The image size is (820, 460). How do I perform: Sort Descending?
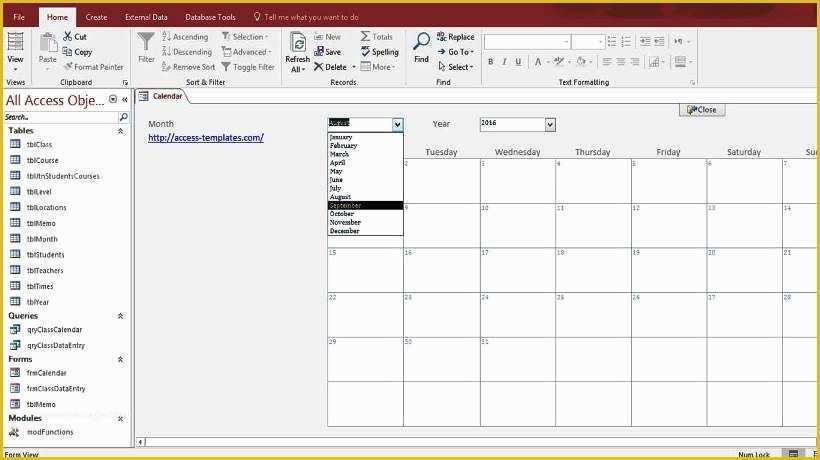click(x=187, y=52)
